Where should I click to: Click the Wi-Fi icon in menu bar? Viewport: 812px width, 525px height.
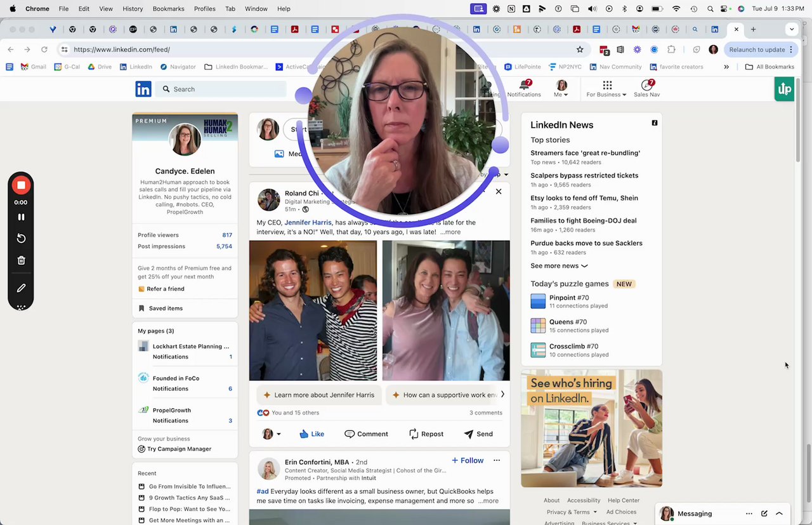[676, 9]
